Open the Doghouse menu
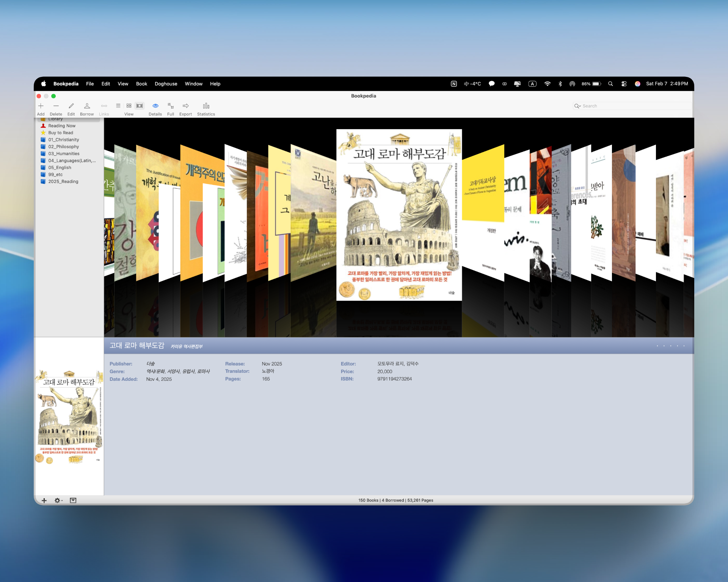This screenshot has height=582, width=728. pos(166,84)
